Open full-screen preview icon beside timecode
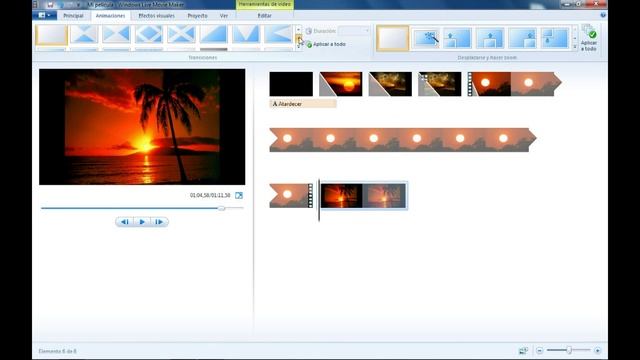This screenshot has height=360, width=640. click(x=239, y=196)
